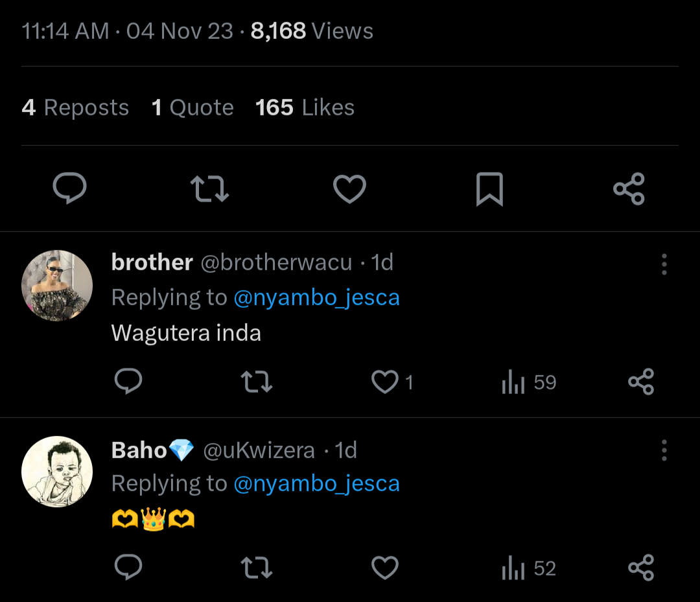Bookmark the main post

(489, 189)
